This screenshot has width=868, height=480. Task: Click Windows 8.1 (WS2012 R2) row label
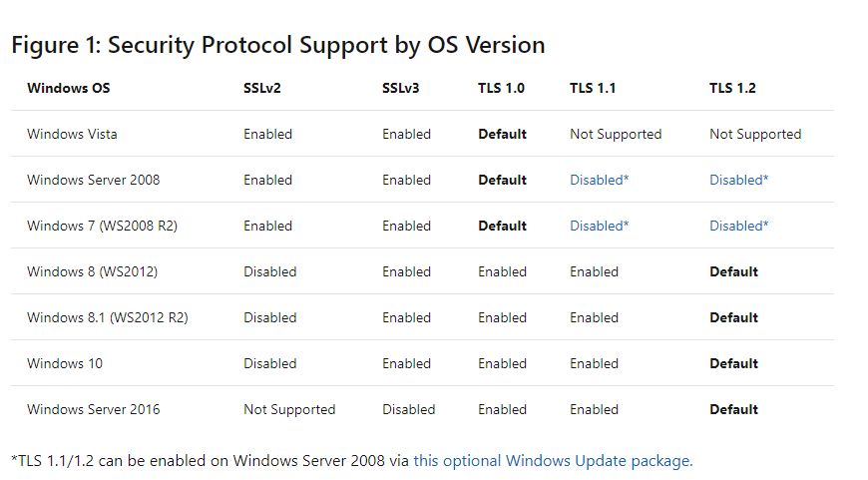(x=108, y=317)
